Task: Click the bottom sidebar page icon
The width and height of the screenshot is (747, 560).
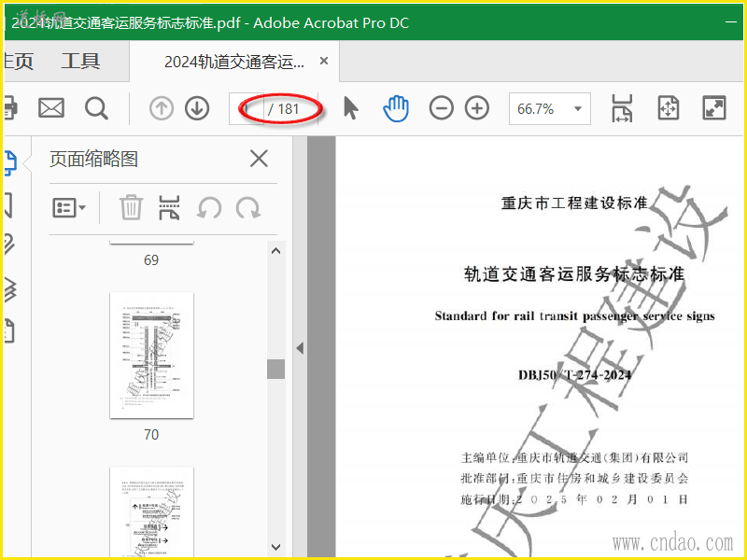Action: [x=9, y=331]
